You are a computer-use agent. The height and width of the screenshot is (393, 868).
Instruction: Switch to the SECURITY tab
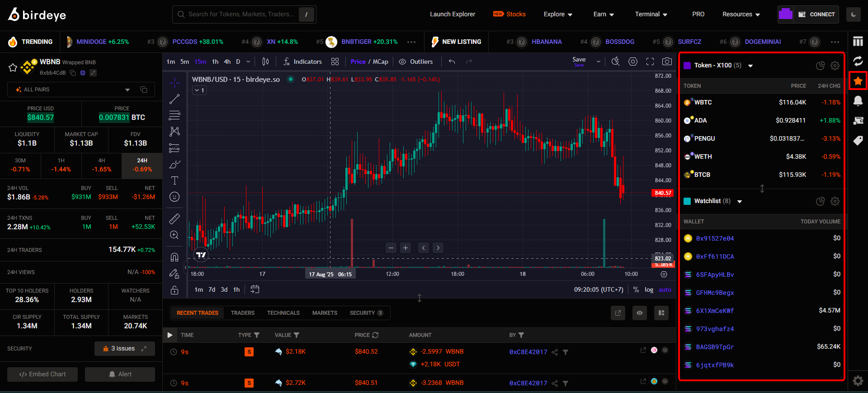coord(366,313)
